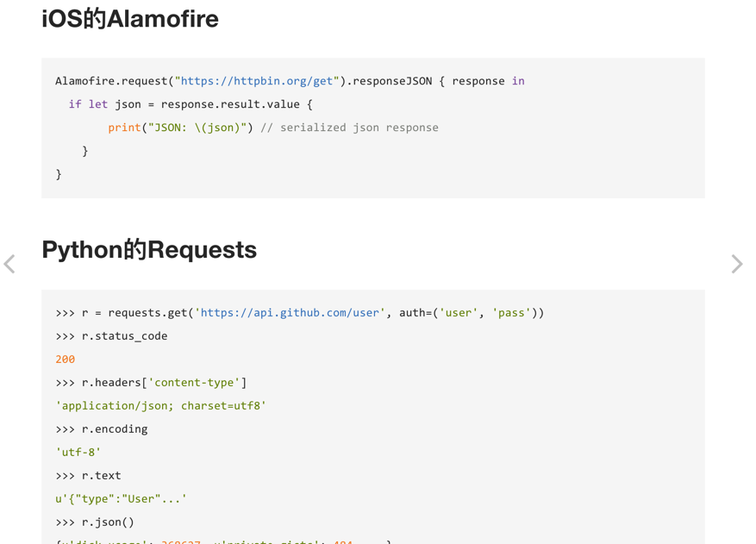Click the "Python的Requests" heading
This screenshot has height=544, width=756.
coord(149,250)
